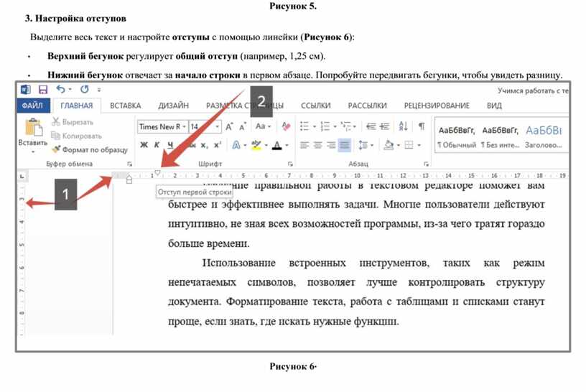Viewport: 586px width, 392px height.
Task: Click the first line indent marker on ruler
Action: coord(158,172)
